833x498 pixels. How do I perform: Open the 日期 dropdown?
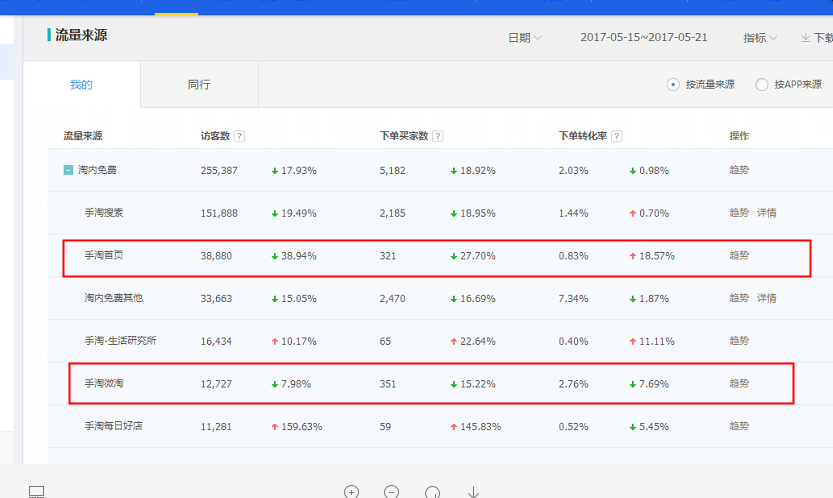point(525,38)
